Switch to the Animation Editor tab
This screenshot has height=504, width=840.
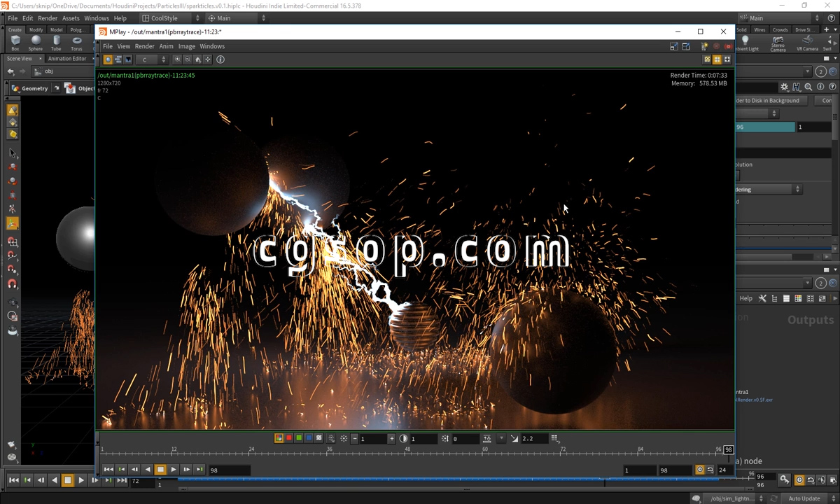(x=67, y=59)
